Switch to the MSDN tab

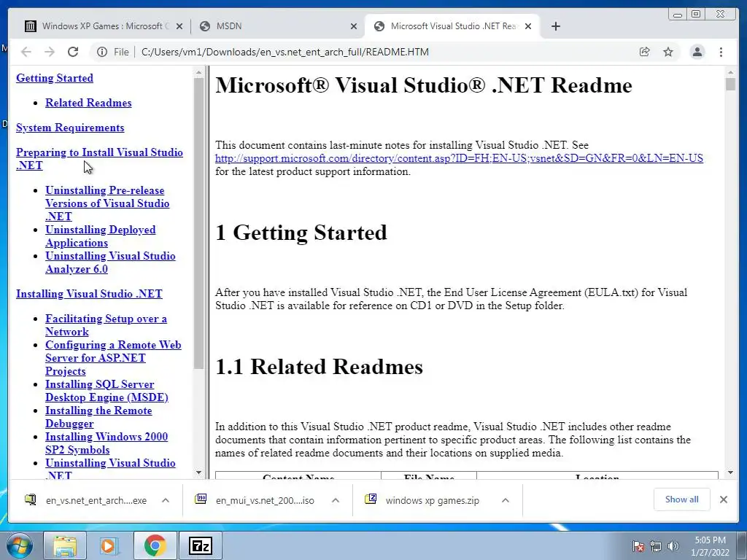pyautogui.click(x=276, y=26)
